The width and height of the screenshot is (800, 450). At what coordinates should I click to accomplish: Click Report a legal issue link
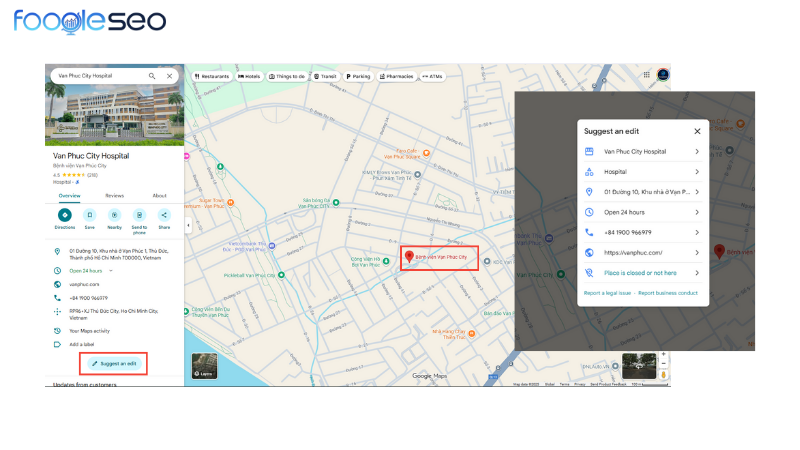(607, 293)
